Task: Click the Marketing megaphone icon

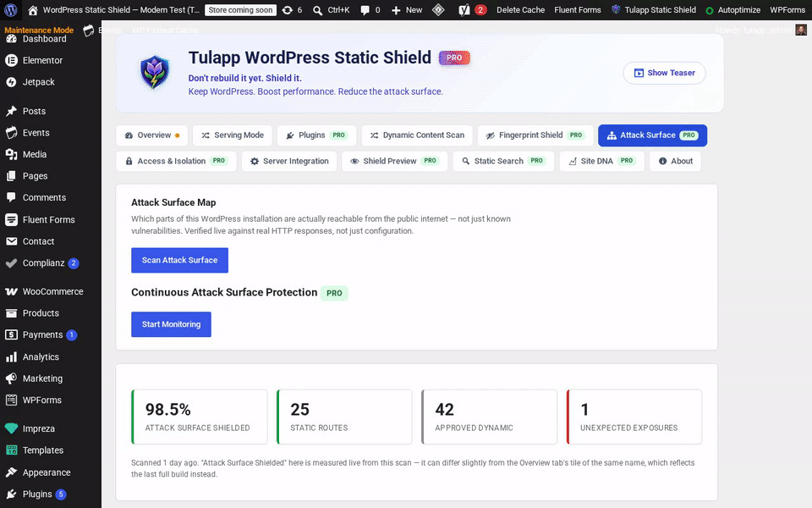Action: [x=11, y=378]
